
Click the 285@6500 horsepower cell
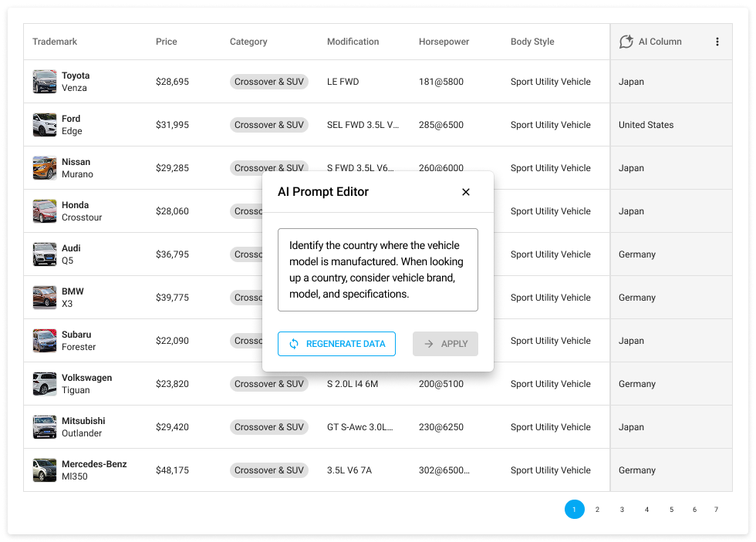[441, 125]
